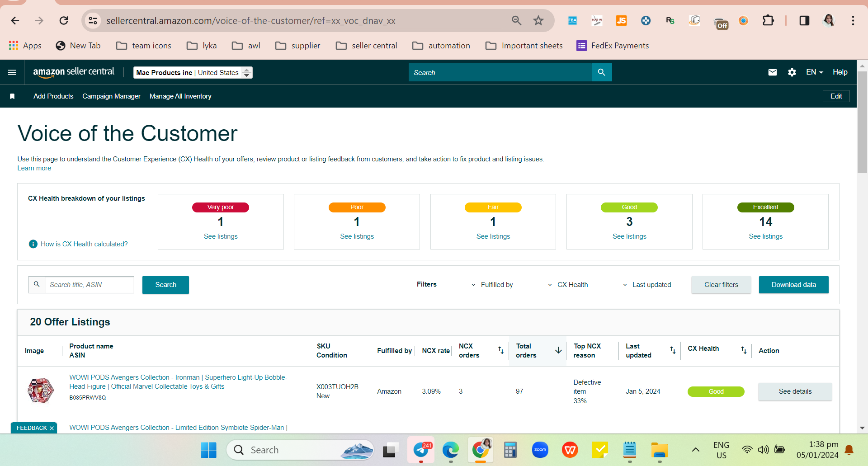Click the zoom magnifier icon in the address bar
The height and width of the screenshot is (466, 868).
pyautogui.click(x=516, y=21)
